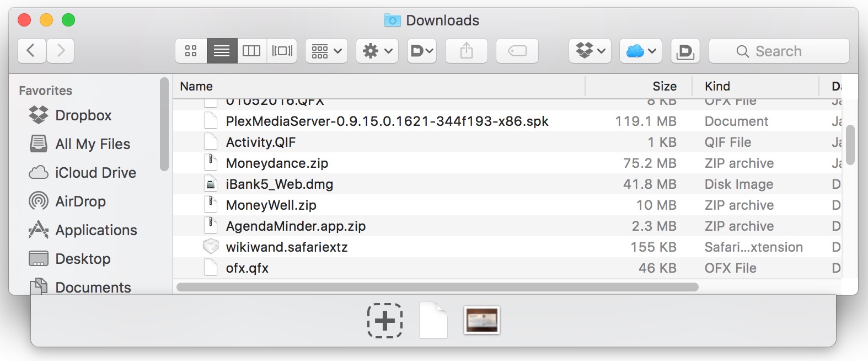868x361 pixels.
Task: Switch to column view
Action: (x=251, y=51)
